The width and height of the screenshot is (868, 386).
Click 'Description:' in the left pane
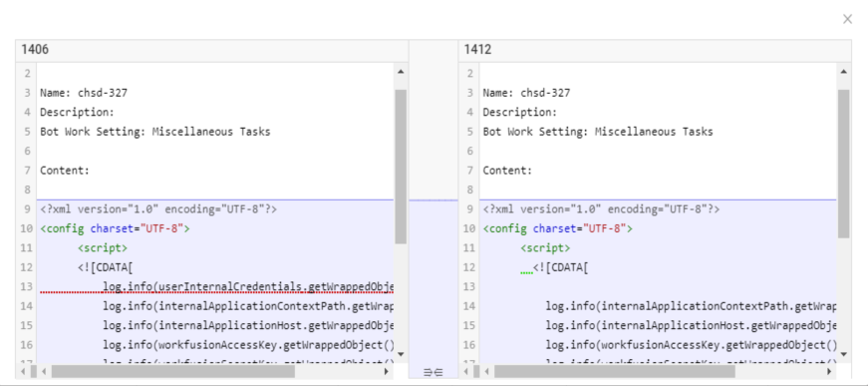77,113
